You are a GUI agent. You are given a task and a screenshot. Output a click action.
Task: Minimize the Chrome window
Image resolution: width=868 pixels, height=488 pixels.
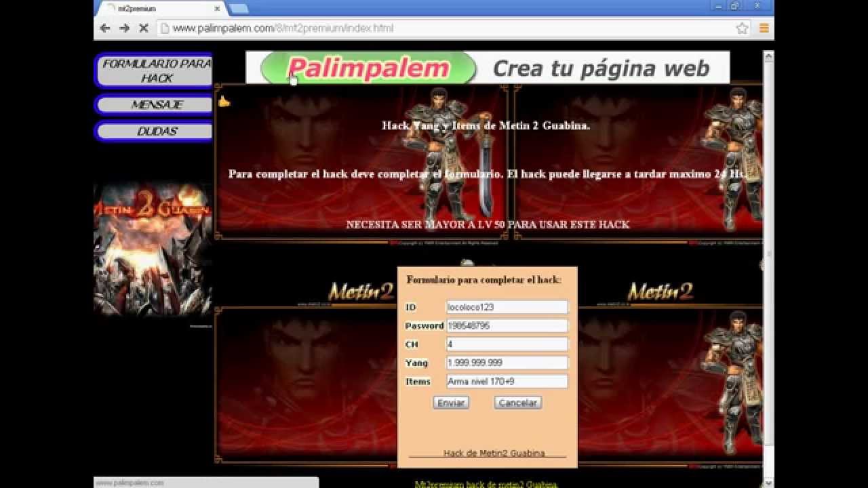pos(719,5)
